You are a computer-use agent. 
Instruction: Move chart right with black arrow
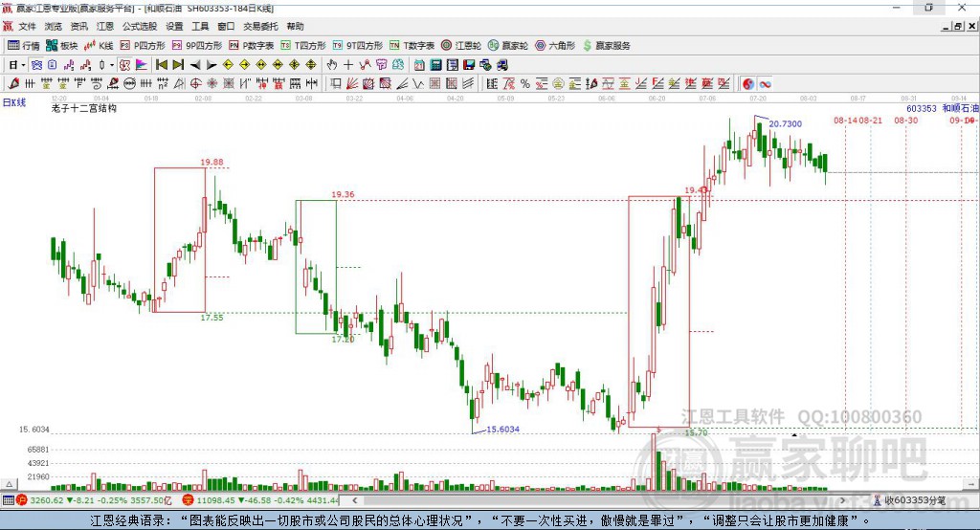pyautogui.click(x=212, y=65)
